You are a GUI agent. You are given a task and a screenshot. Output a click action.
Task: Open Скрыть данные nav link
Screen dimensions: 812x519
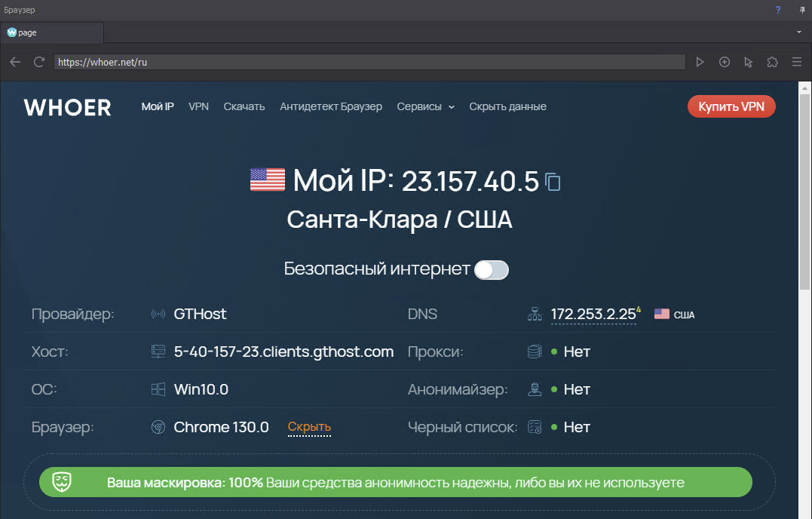pos(507,106)
